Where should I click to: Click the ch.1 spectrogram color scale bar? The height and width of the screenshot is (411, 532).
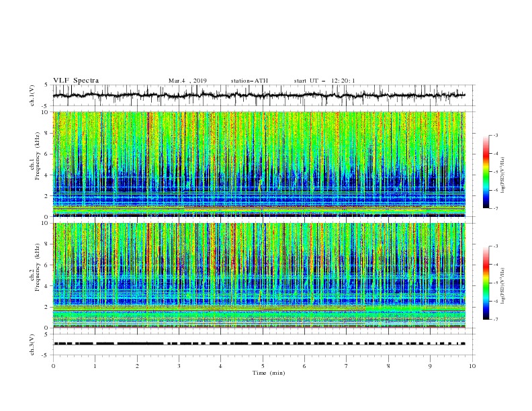(486, 172)
